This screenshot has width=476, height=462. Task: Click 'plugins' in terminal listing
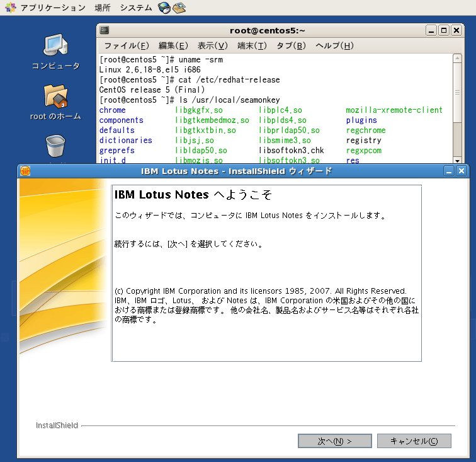pos(361,120)
